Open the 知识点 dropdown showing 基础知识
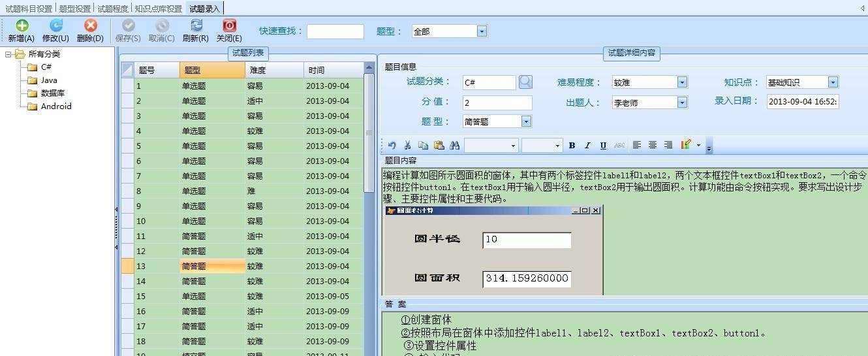This screenshot has width=868, height=356. (833, 82)
